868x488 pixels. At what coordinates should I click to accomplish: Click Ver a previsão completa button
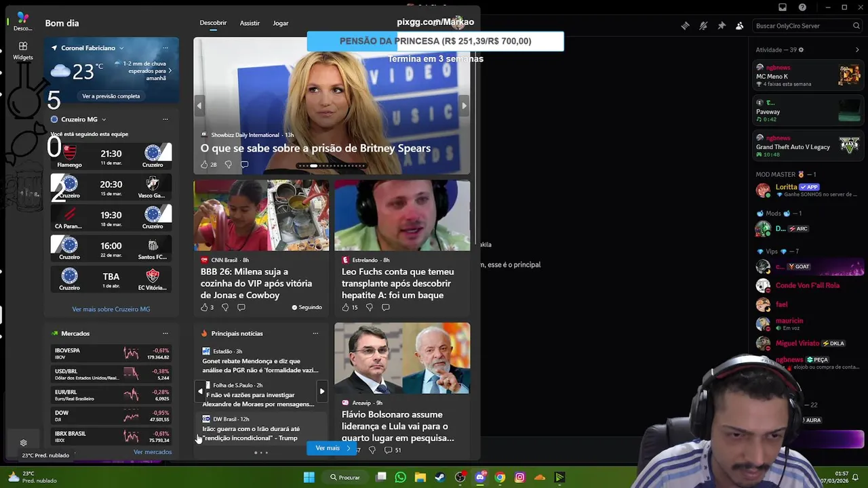tap(111, 96)
